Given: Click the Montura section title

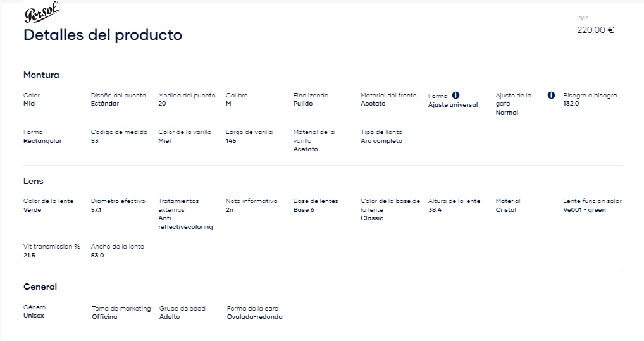Looking at the screenshot, I should click(41, 75).
